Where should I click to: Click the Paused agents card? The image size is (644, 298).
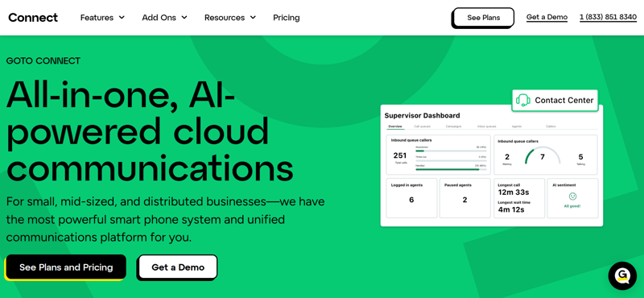pyautogui.click(x=465, y=197)
